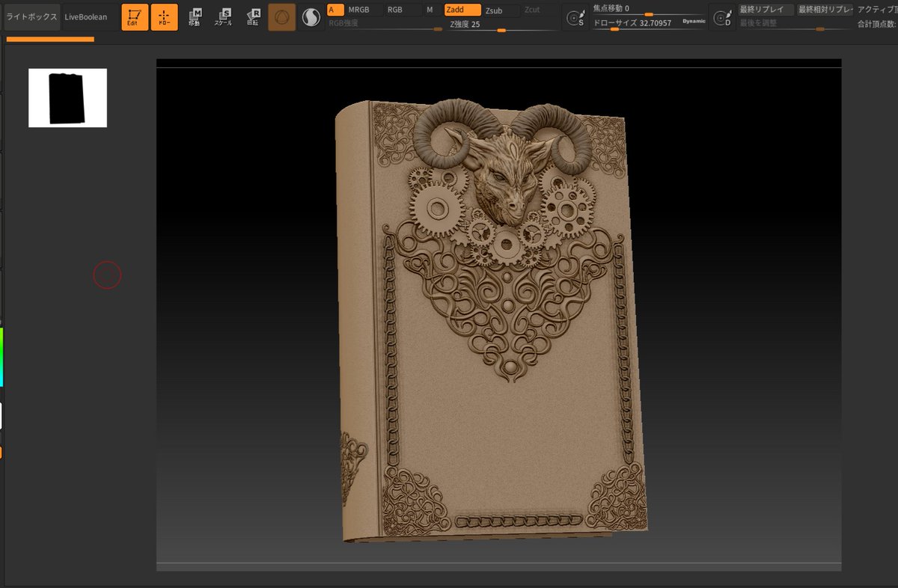This screenshot has width=898, height=588.
Task: Pick the Rotate (回転) tool
Action: tap(254, 16)
